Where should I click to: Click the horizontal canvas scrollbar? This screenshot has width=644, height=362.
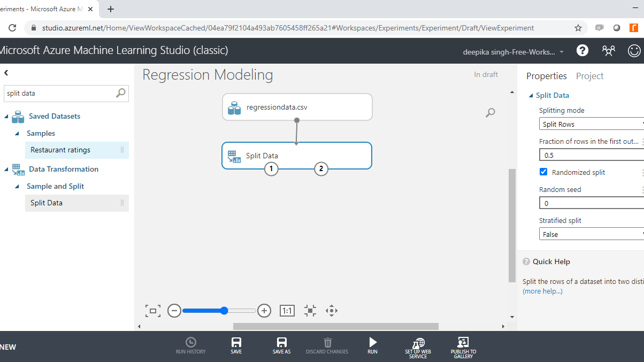[335, 326]
